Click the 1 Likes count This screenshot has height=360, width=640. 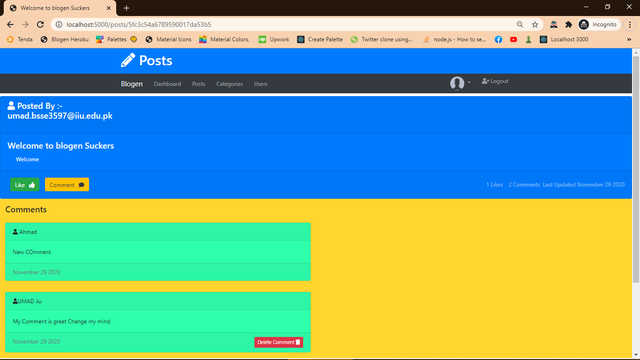[494, 184]
